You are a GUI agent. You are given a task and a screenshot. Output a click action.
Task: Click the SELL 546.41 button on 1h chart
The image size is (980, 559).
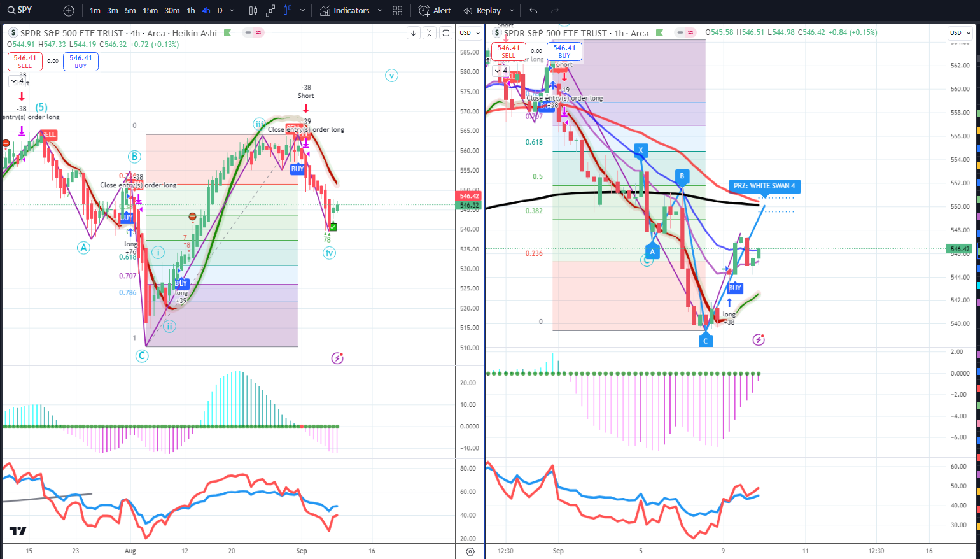pos(508,51)
